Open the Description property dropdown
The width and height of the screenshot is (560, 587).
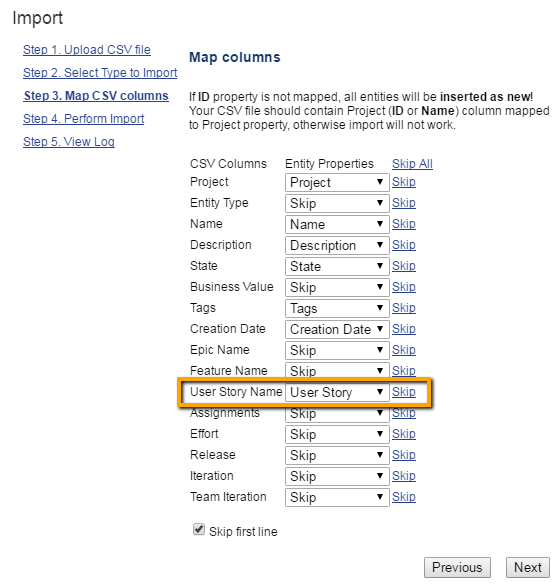(x=337, y=245)
